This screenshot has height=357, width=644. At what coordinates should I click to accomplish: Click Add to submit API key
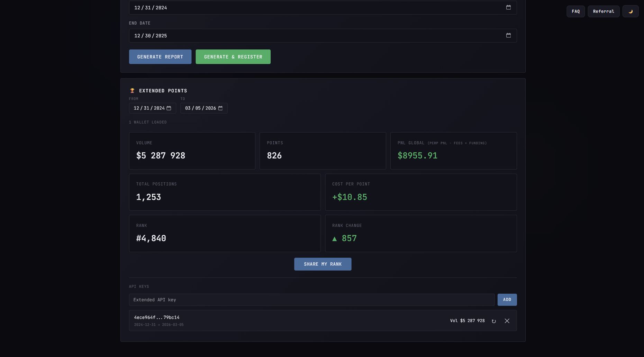(507, 300)
